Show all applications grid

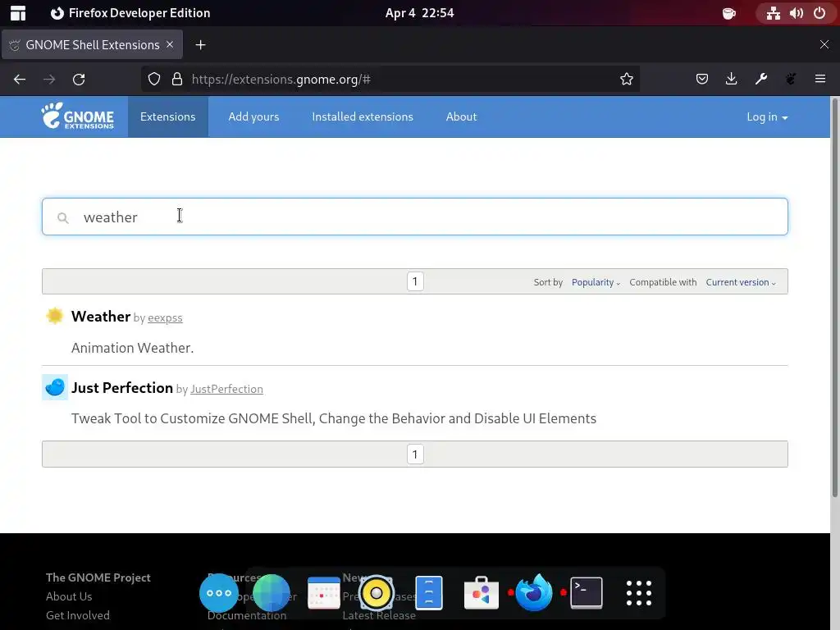(638, 593)
